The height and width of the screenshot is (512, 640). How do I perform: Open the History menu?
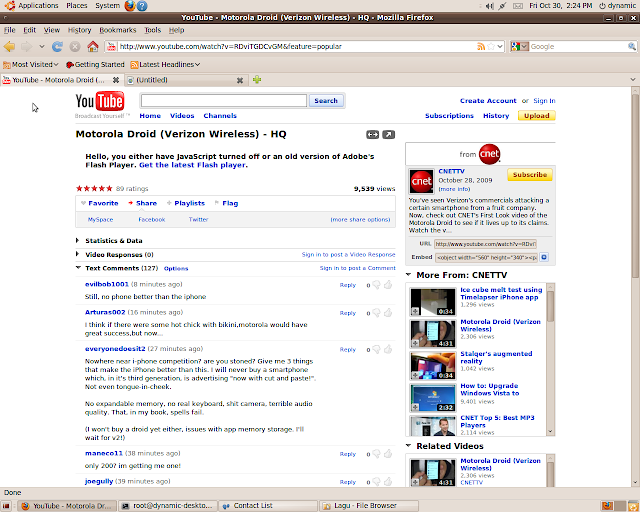(79, 30)
